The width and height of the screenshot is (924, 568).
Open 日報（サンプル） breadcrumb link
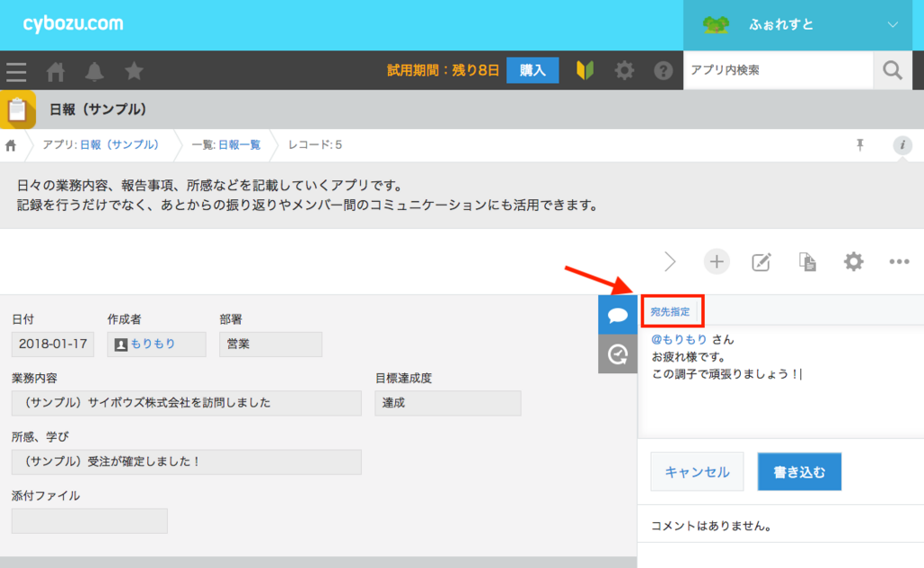tap(119, 145)
